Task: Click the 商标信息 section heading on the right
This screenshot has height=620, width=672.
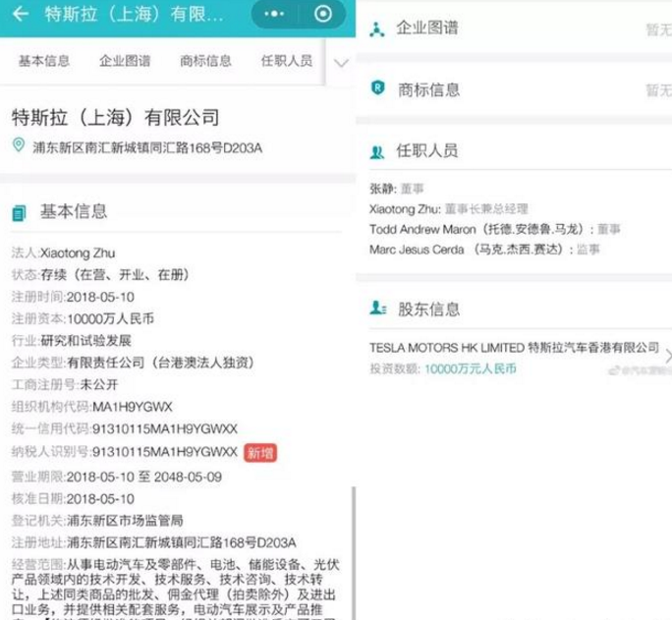Action: click(x=428, y=90)
